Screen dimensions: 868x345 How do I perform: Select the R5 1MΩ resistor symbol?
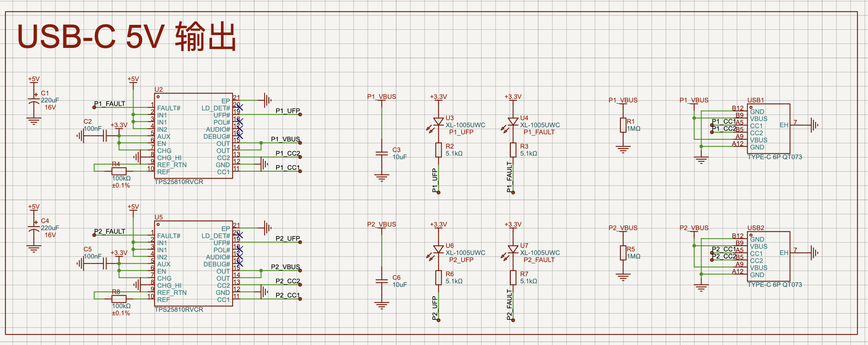click(623, 253)
